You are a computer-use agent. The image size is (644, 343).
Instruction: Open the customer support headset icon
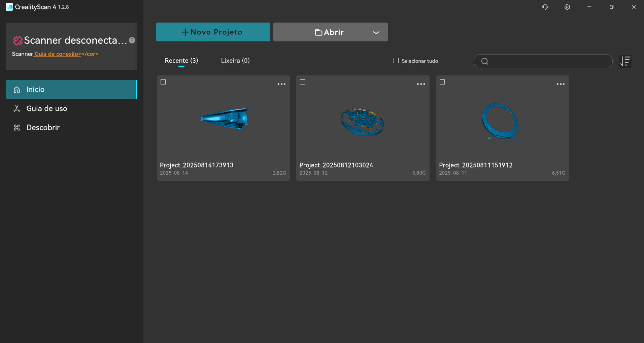point(545,7)
